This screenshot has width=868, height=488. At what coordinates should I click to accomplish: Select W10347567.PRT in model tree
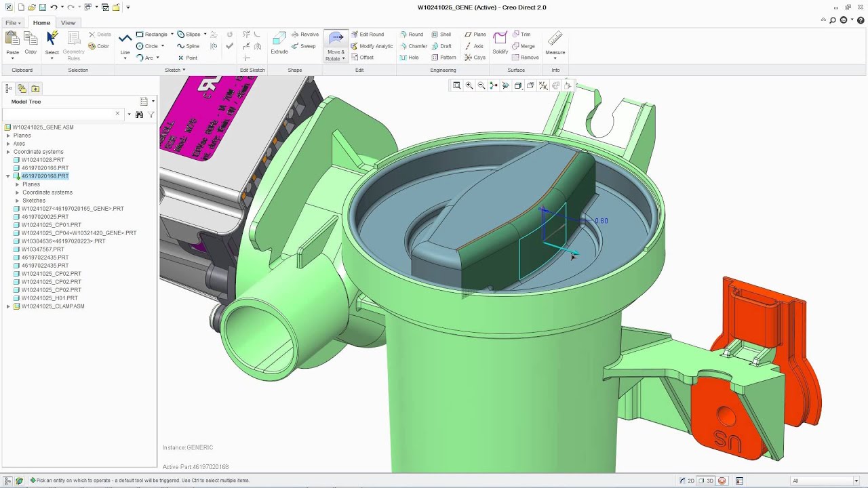tap(43, 249)
